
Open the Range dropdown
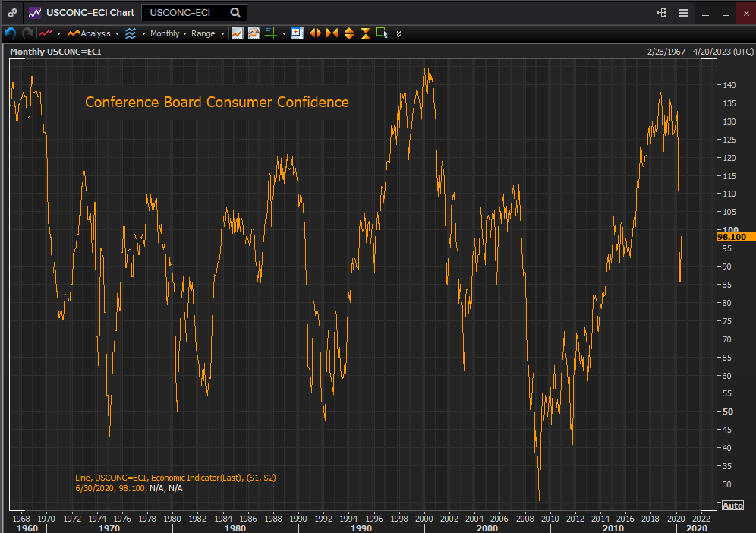click(208, 33)
